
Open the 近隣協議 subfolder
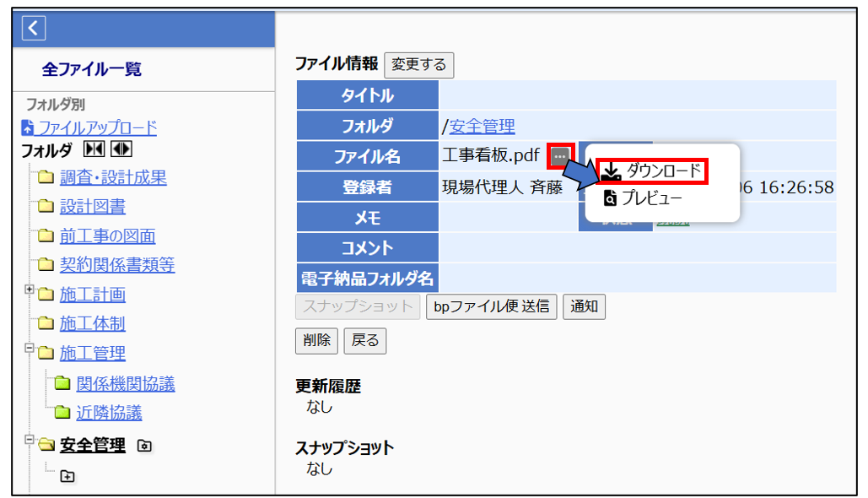click(x=109, y=413)
